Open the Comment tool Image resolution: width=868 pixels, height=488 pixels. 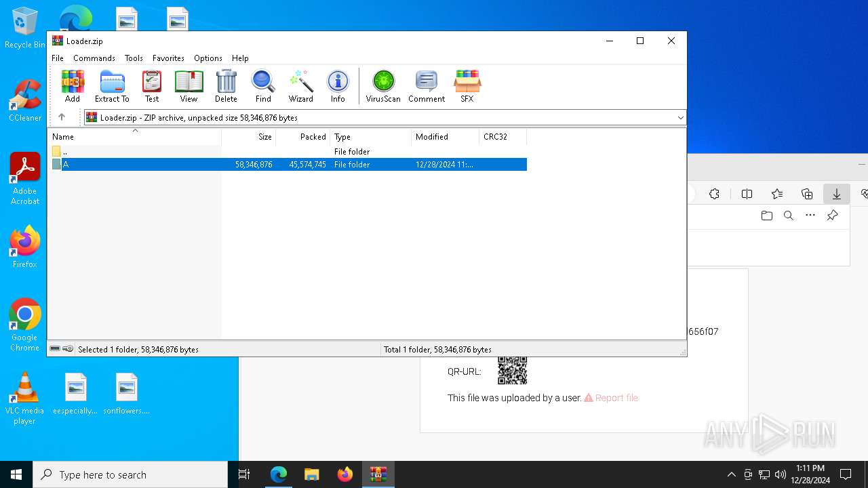pos(427,86)
